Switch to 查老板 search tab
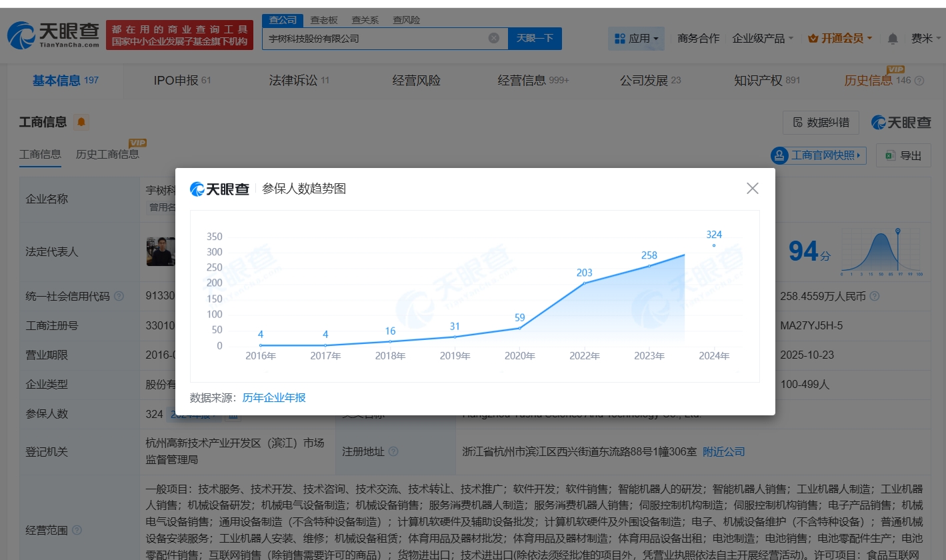The height and width of the screenshot is (560, 946). pyautogui.click(x=324, y=20)
